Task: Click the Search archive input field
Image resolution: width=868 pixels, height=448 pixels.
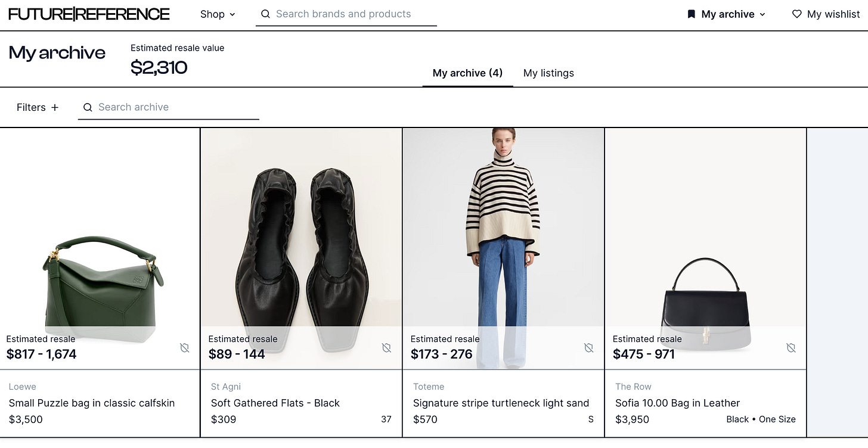Action: click(x=169, y=107)
